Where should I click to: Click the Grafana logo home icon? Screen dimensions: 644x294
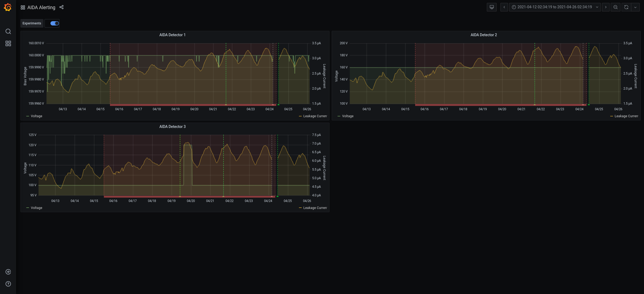pos(8,7)
